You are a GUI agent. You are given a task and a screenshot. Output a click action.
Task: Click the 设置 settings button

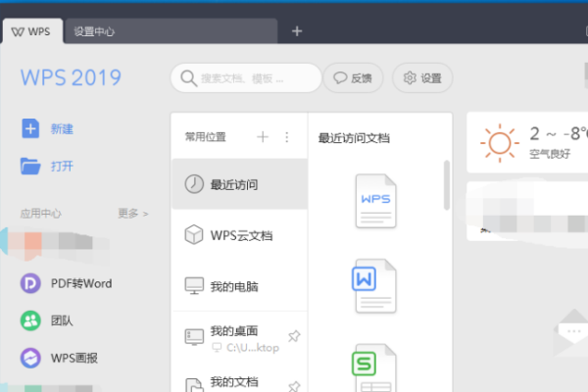(422, 78)
